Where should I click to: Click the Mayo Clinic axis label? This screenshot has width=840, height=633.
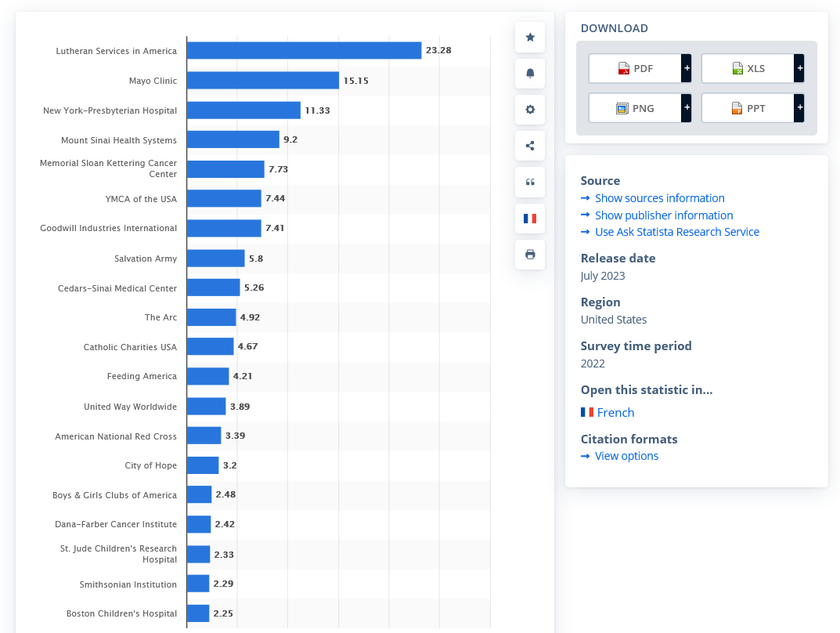pos(153,81)
